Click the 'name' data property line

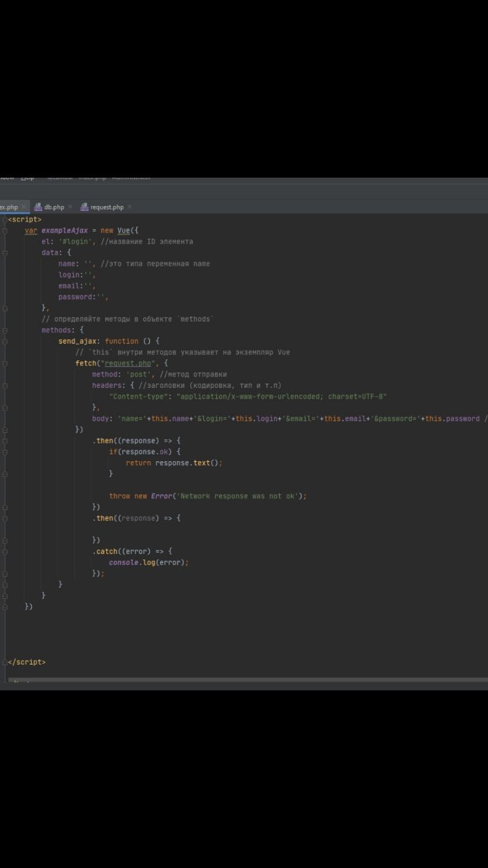tap(134, 264)
